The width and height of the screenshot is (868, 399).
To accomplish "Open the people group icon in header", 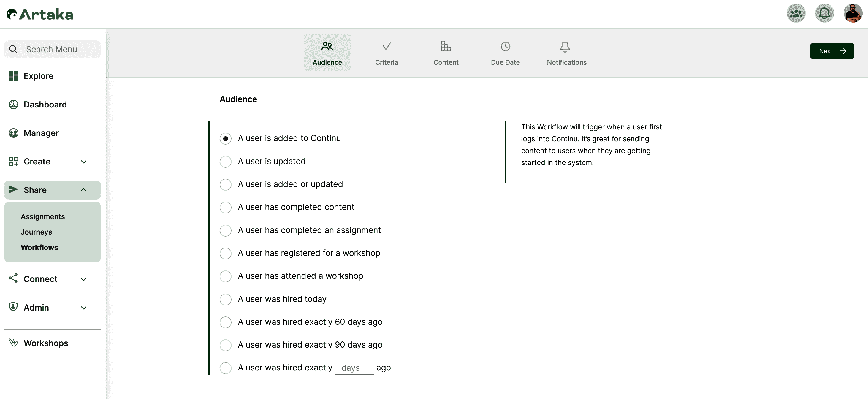I will coord(796,13).
